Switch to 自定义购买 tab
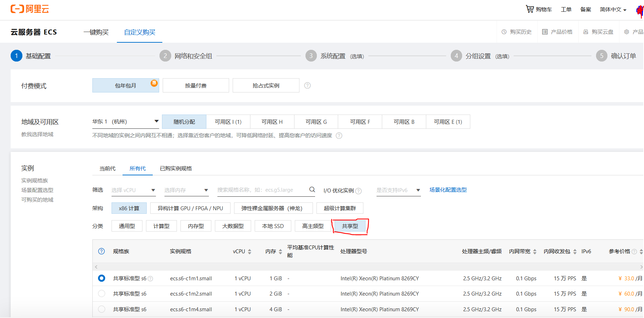The image size is (644, 318). pyautogui.click(x=140, y=32)
